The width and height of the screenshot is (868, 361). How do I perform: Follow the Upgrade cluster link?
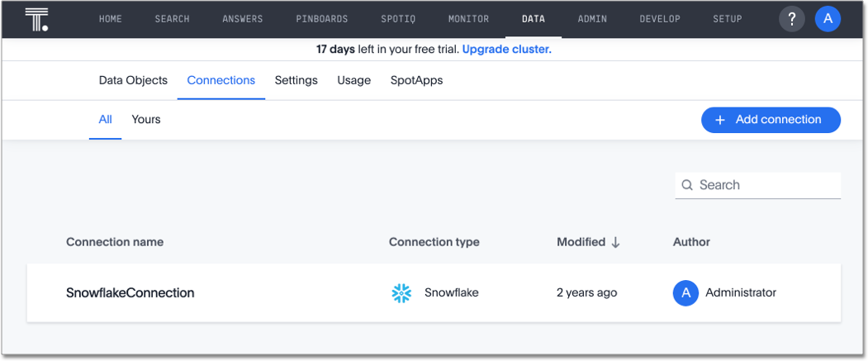[506, 49]
